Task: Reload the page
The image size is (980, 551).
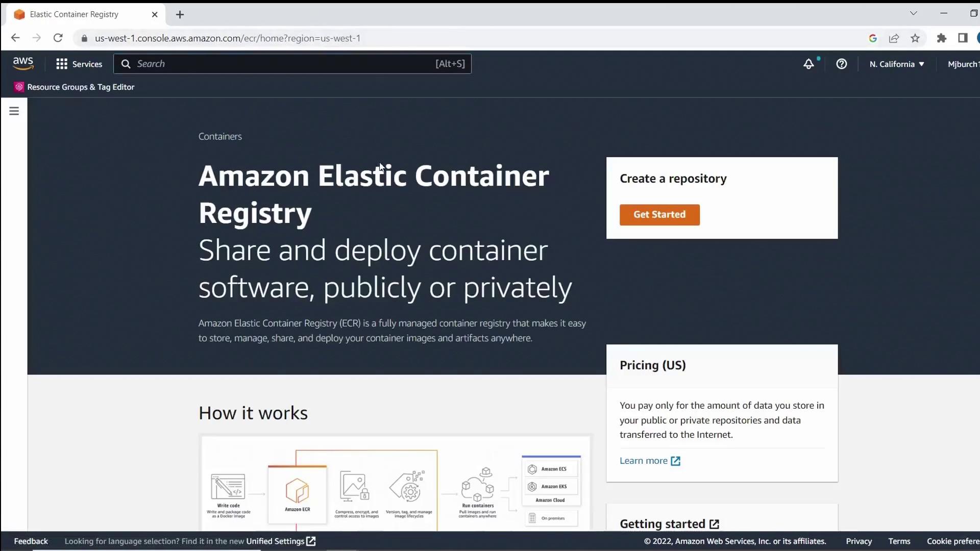Action: tap(58, 38)
